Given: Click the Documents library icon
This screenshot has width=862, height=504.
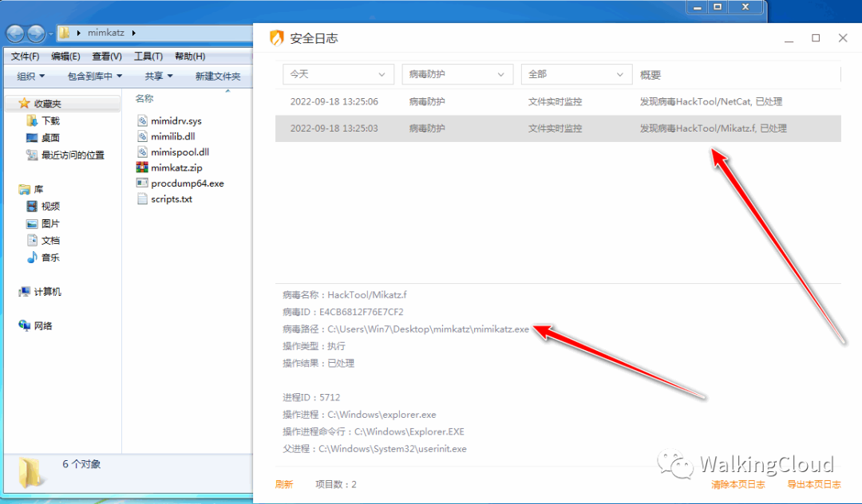Looking at the screenshot, I should click(32, 240).
